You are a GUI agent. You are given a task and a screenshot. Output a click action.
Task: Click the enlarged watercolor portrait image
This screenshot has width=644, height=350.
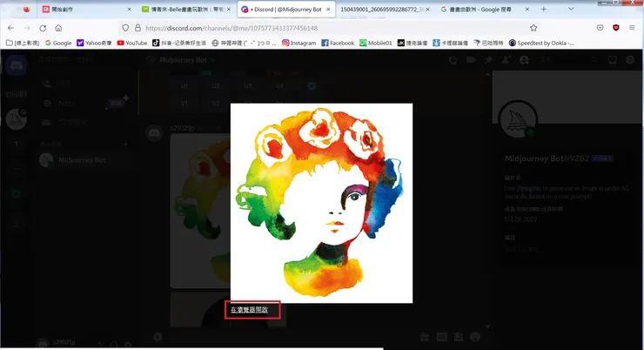tap(322, 204)
